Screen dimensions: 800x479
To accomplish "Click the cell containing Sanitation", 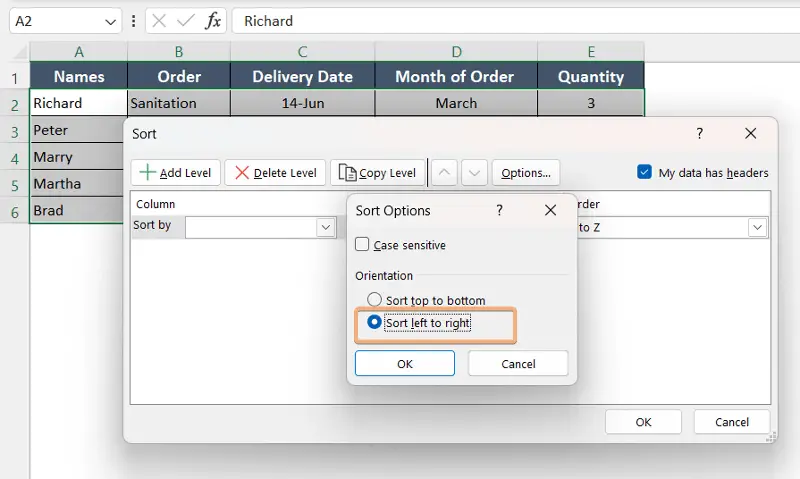I will [179, 103].
